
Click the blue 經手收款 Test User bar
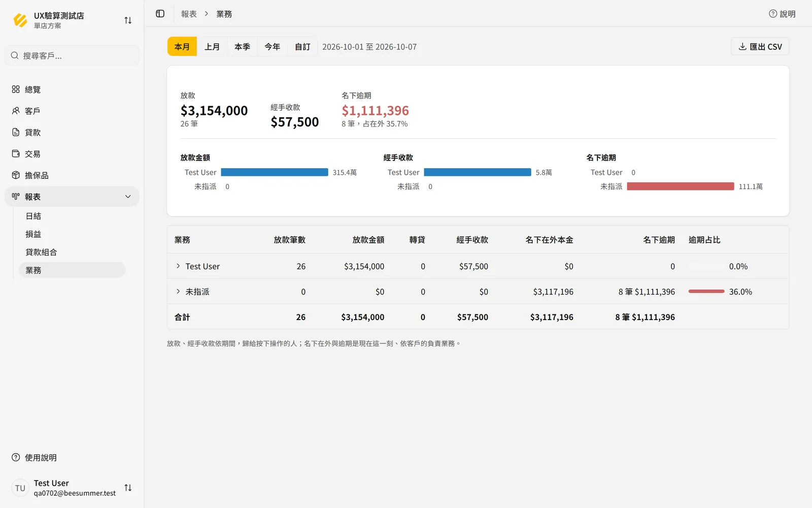pos(478,172)
